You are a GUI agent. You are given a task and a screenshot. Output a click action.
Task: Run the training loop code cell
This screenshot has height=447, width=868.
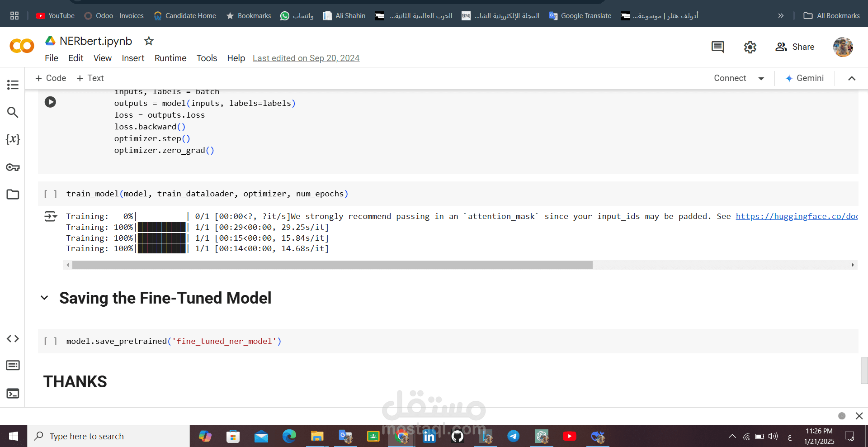pos(50,102)
